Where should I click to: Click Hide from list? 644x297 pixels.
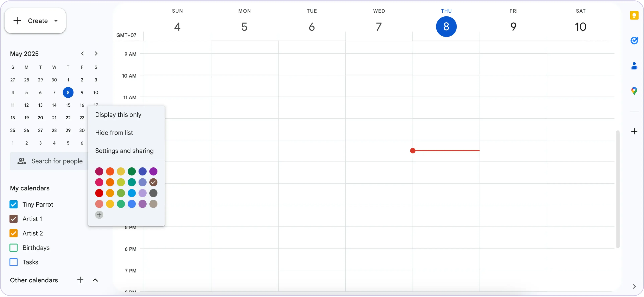click(114, 133)
